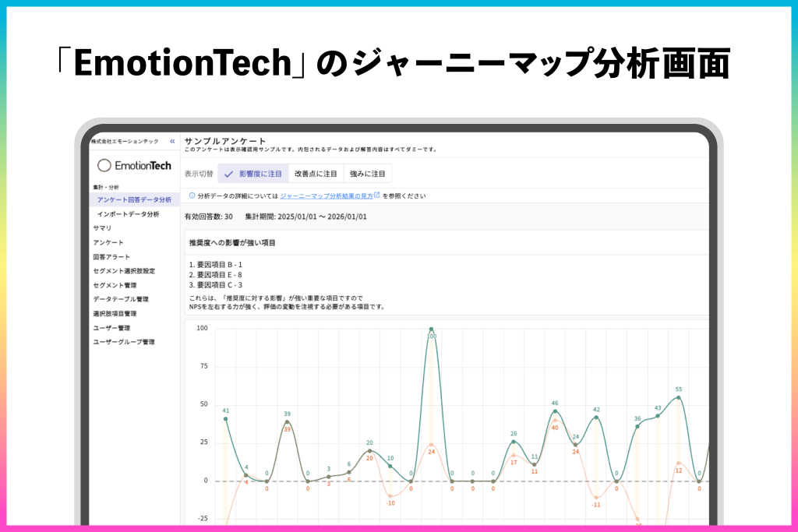Open インポートデータ分析 in sidebar
The height and width of the screenshot is (532, 798).
pos(128,214)
